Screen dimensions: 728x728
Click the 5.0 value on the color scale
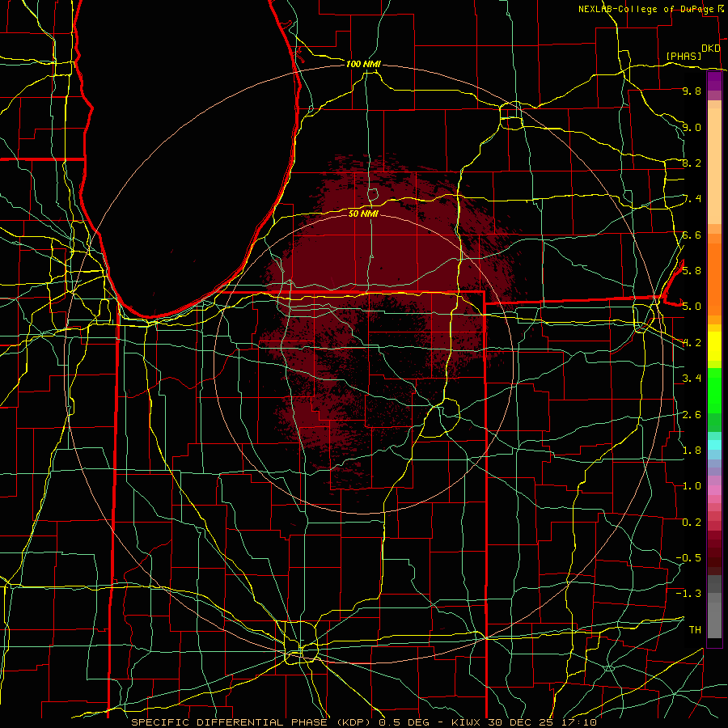coord(692,307)
